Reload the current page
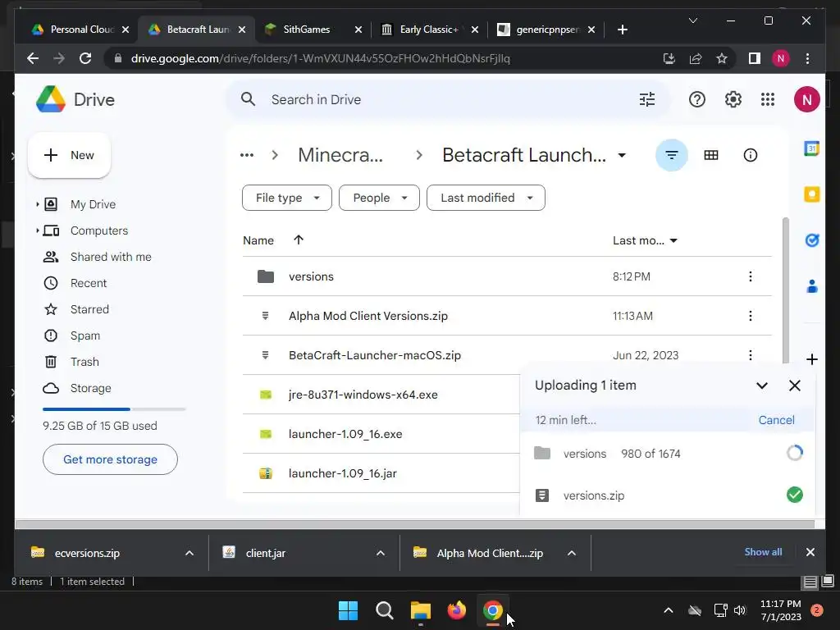 pos(85,58)
